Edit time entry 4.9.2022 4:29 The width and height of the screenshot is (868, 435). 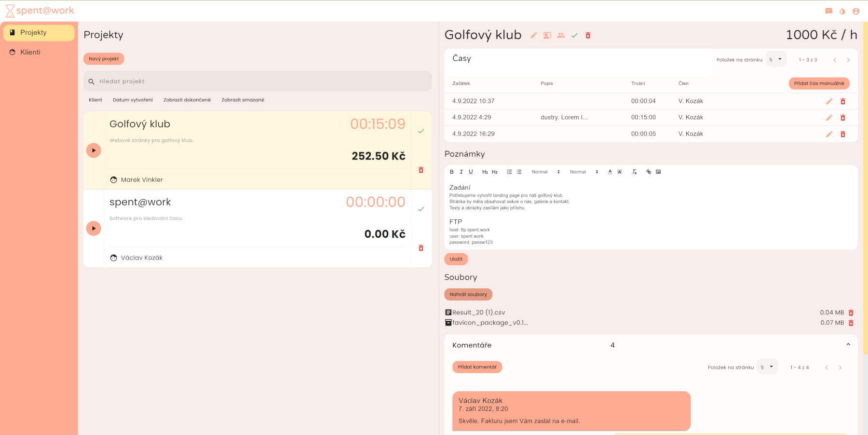click(x=829, y=118)
